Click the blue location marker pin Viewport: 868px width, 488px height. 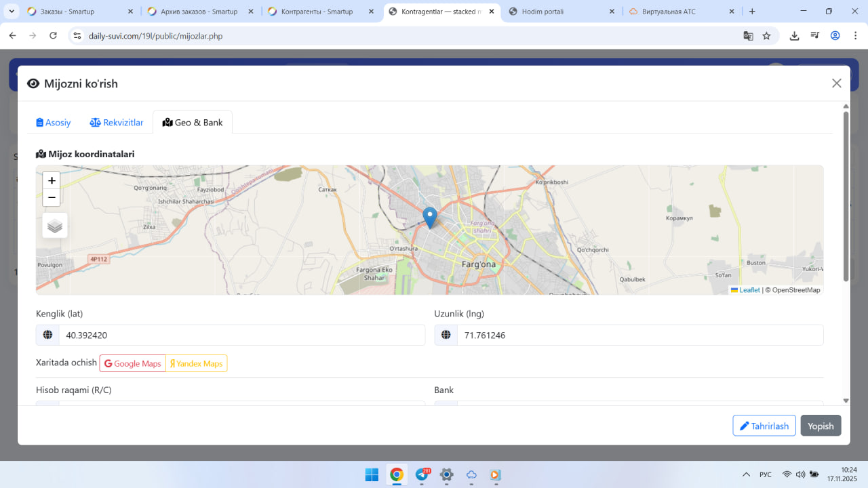[429, 217]
